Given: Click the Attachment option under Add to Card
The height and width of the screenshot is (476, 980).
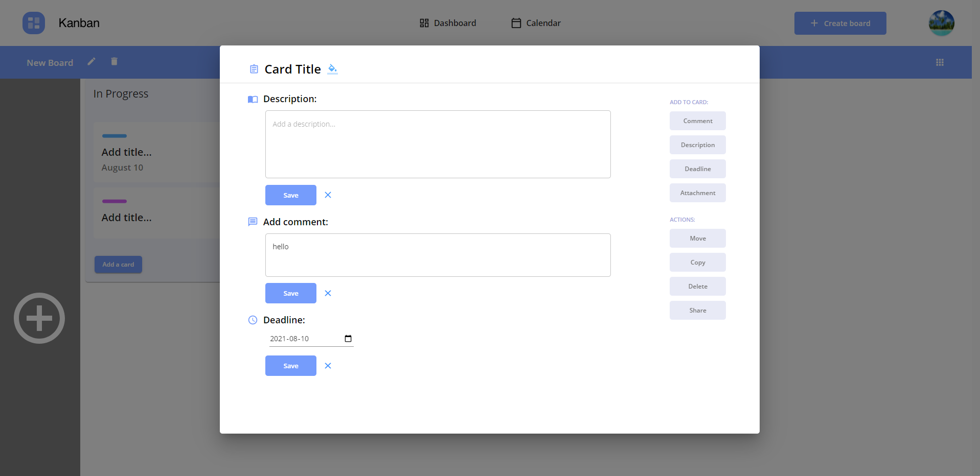Looking at the screenshot, I should point(697,193).
